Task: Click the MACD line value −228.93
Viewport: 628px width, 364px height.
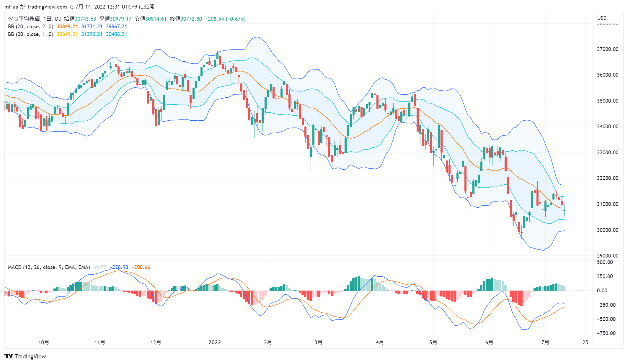Action: [119, 267]
